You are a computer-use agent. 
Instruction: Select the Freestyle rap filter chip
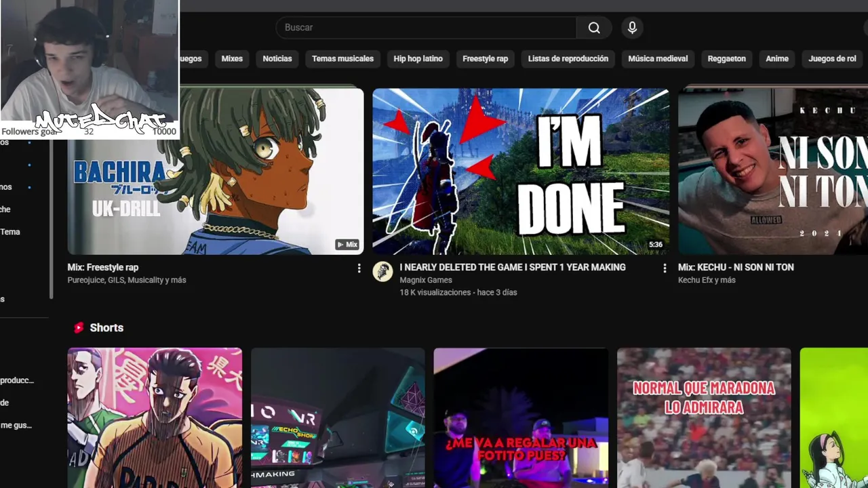485,59
